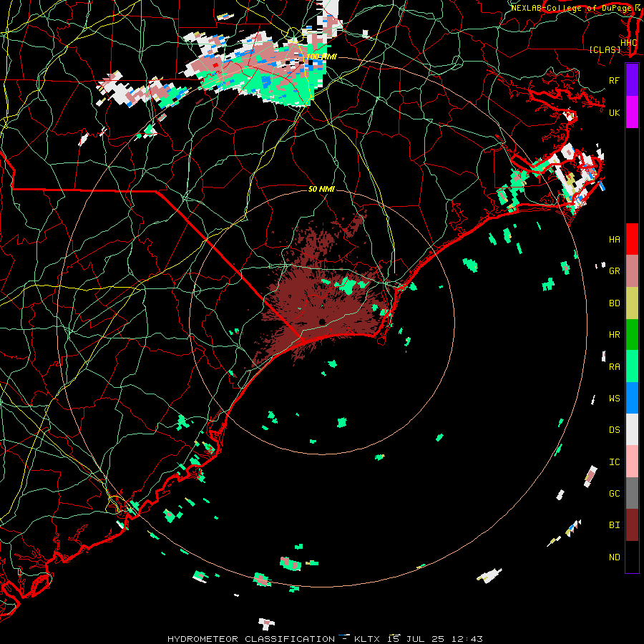Screen dimensions: 644x644
Task: Click the BI dark red legend swatch
Action: coord(632,525)
